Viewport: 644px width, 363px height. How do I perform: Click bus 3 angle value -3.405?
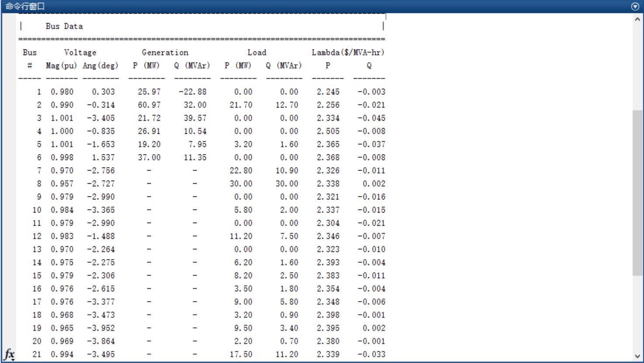click(x=101, y=118)
